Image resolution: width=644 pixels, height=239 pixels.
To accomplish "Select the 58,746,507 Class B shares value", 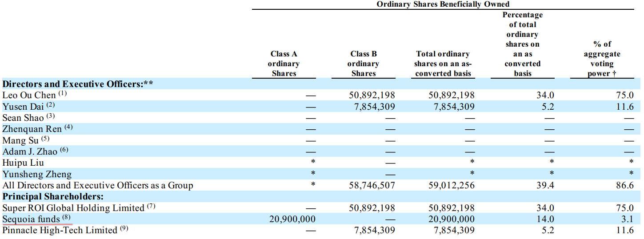I will [372, 185].
